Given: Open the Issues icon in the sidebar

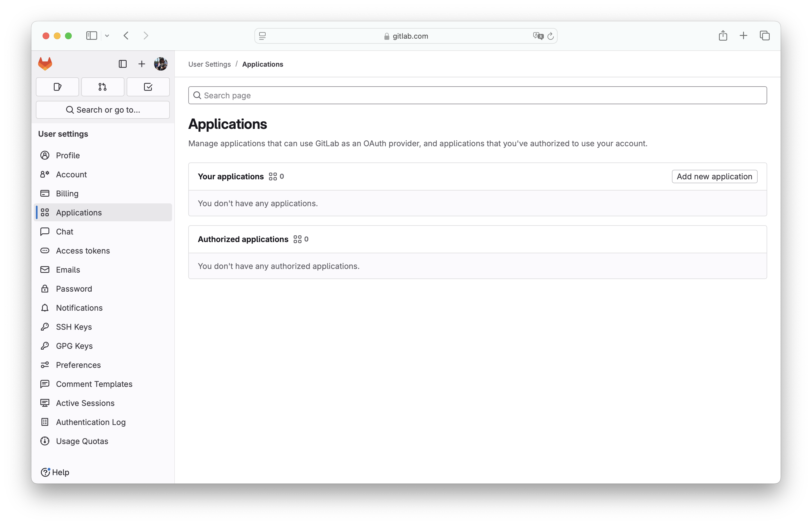Looking at the screenshot, I should [x=57, y=87].
